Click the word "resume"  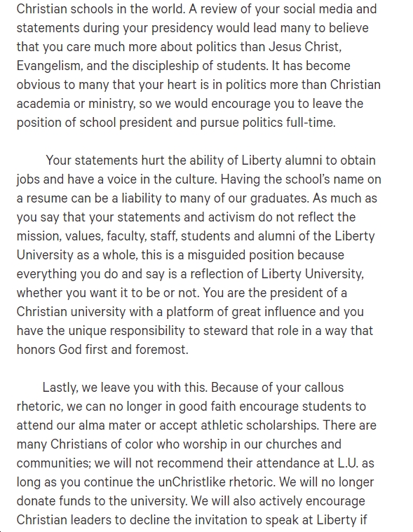(47, 198)
